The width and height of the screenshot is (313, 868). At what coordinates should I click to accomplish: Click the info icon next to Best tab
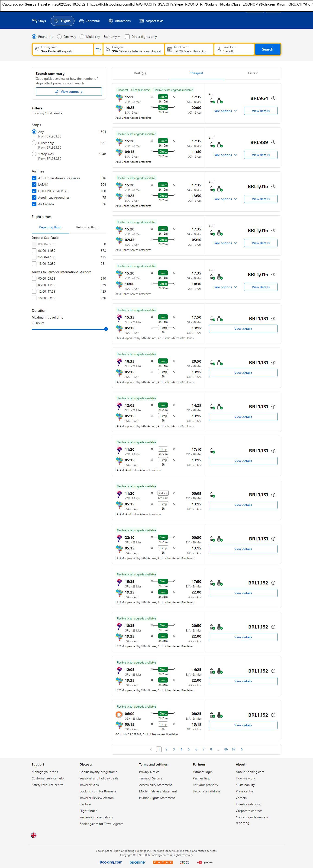pyautogui.click(x=144, y=73)
